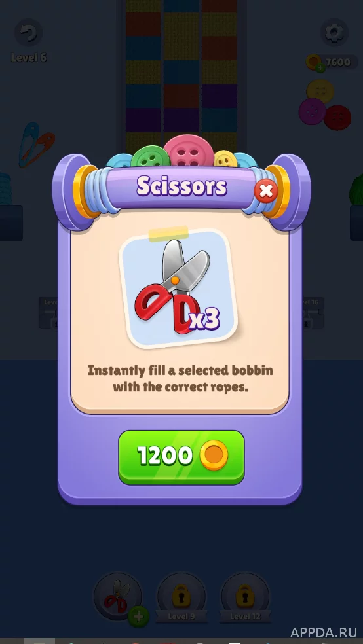Click the pink button atop the dialog
The width and height of the screenshot is (363, 644).
[189, 151]
